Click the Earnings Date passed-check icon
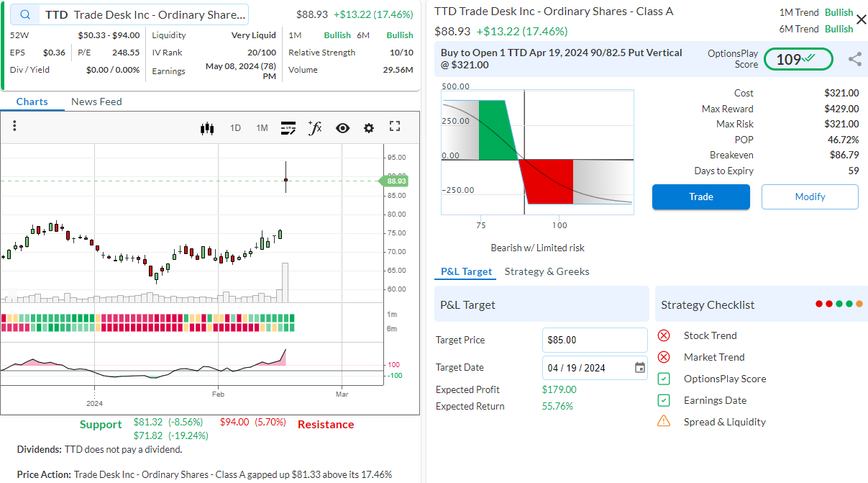 pos(664,400)
